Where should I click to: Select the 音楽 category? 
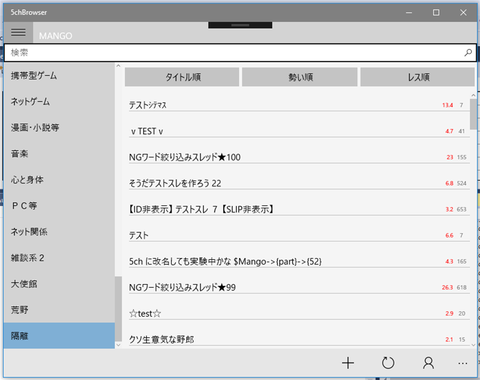pyautogui.click(x=59, y=154)
